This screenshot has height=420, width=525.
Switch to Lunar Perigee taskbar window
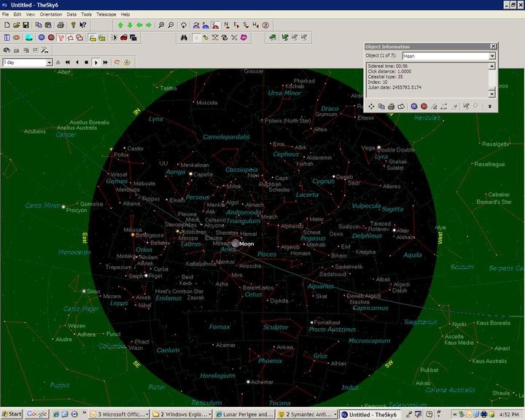[x=244, y=414]
